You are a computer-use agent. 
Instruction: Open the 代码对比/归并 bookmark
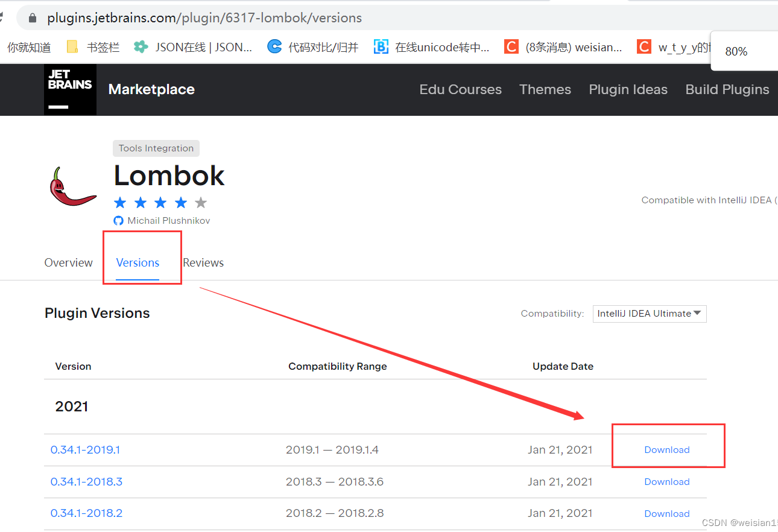click(313, 46)
